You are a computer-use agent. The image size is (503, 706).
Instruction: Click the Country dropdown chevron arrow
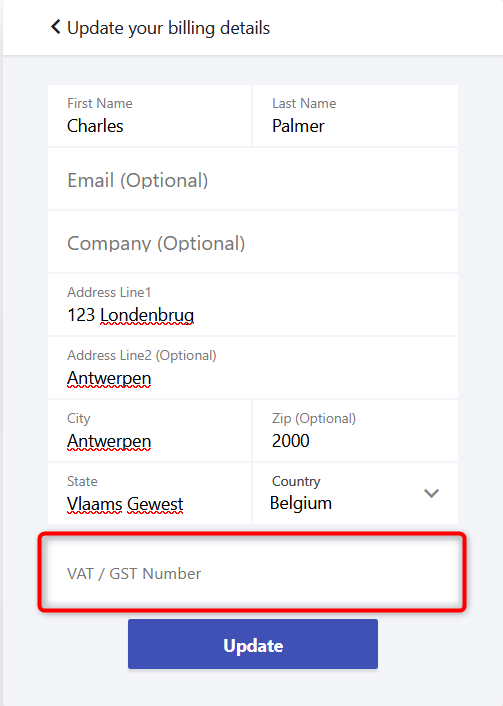pyautogui.click(x=431, y=493)
